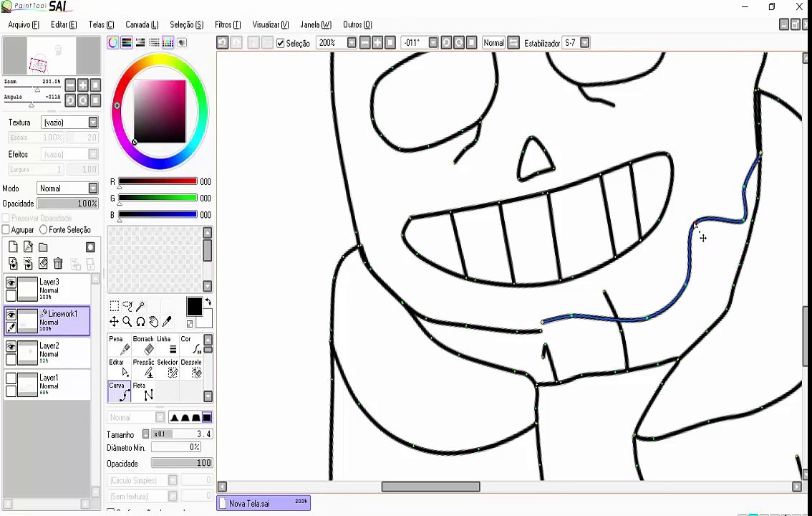Zoom in via navigator plus button
Image resolution: width=812 pixels, height=516 pixels.
click(83, 85)
